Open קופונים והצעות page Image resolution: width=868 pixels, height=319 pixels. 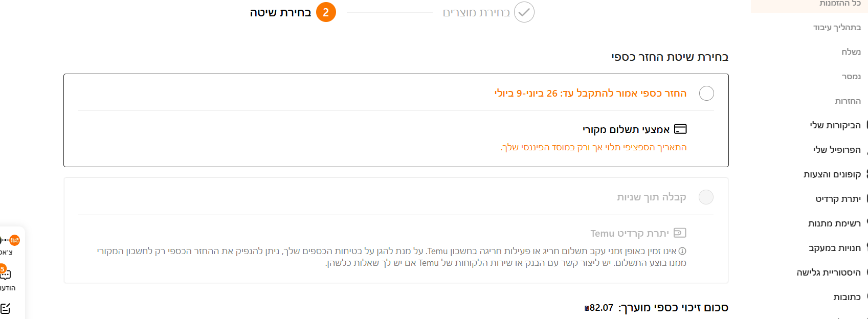tap(832, 174)
